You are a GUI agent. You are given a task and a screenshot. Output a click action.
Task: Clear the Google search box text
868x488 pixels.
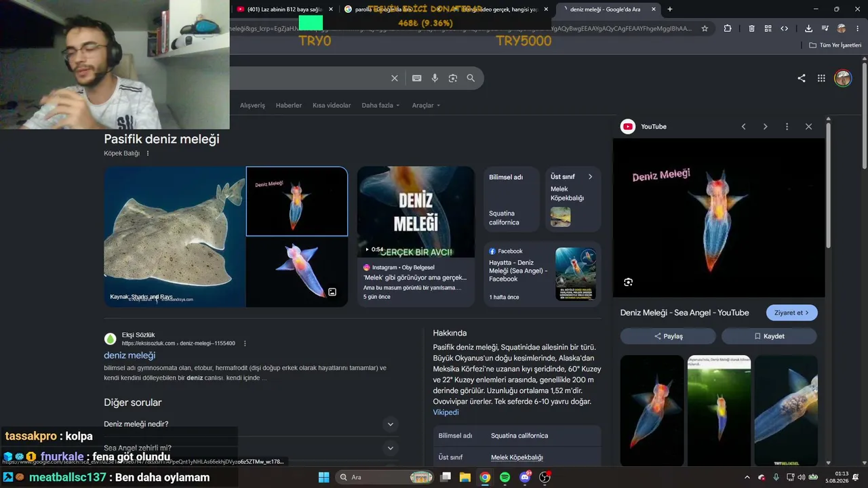point(395,78)
